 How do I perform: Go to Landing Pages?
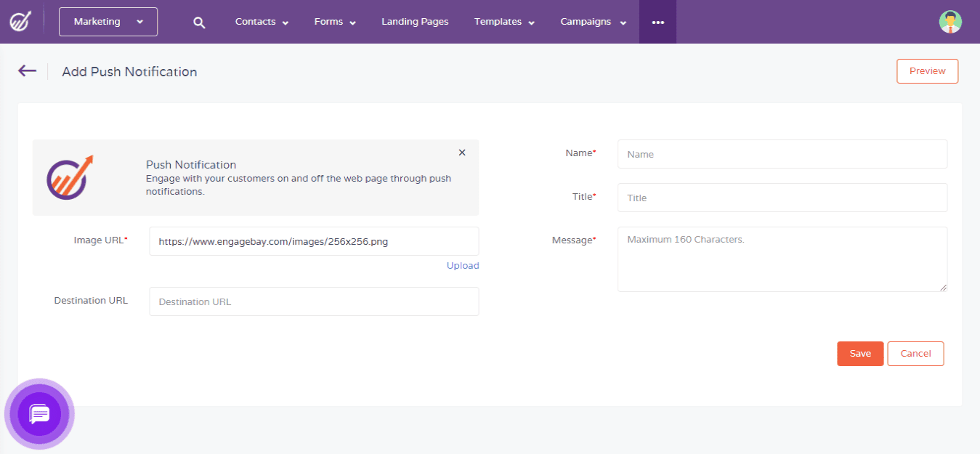point(415,22)
